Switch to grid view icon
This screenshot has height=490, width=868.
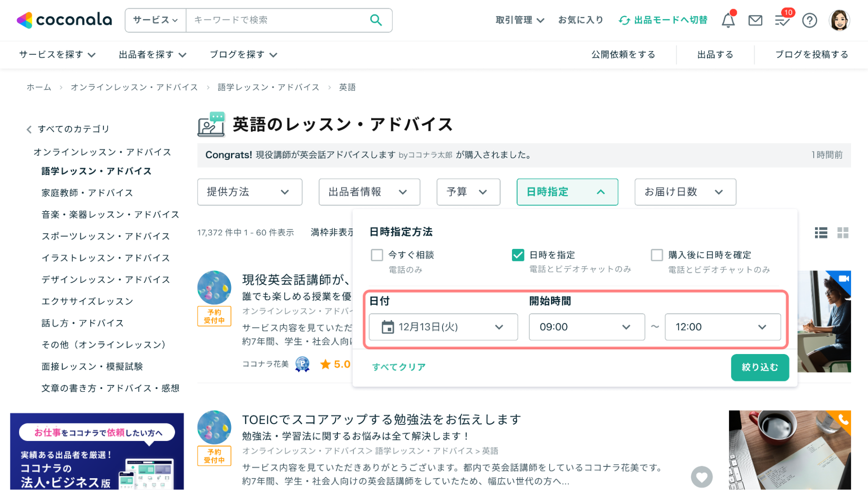(843, 233)
